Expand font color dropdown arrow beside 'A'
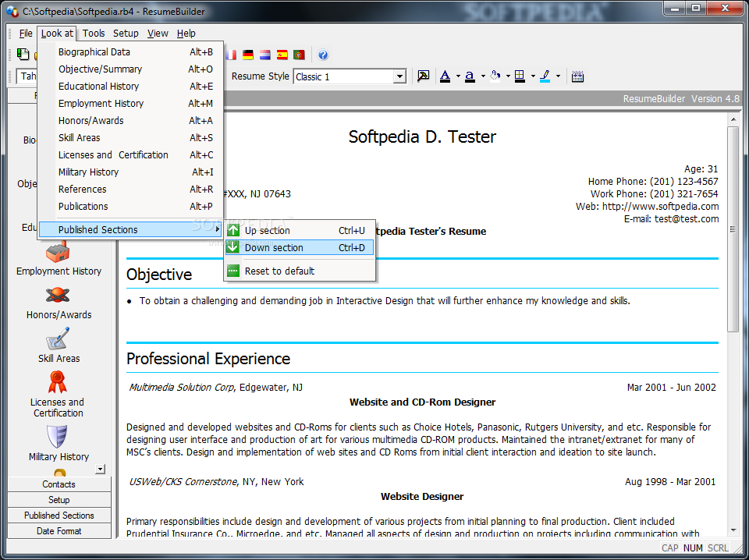 (458, 76)
